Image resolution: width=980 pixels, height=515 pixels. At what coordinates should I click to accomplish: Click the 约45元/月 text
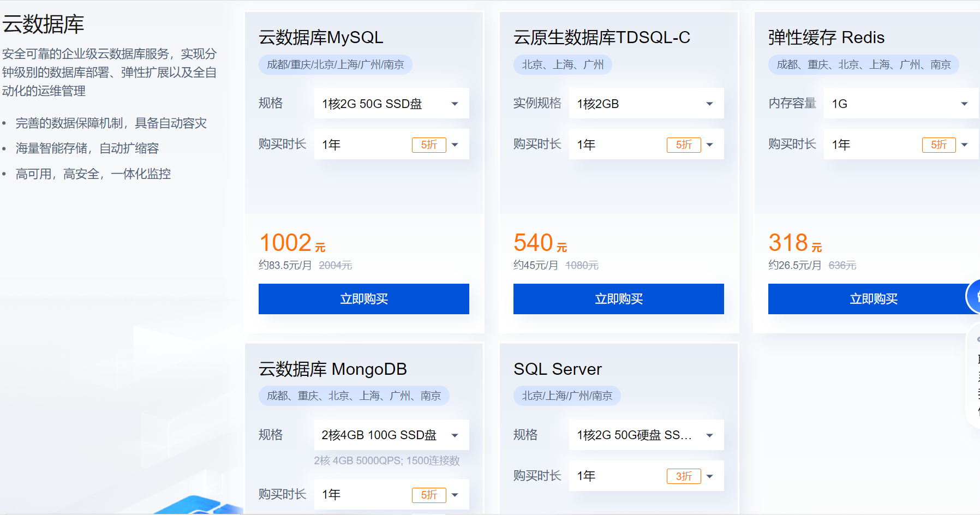(536, 265)
